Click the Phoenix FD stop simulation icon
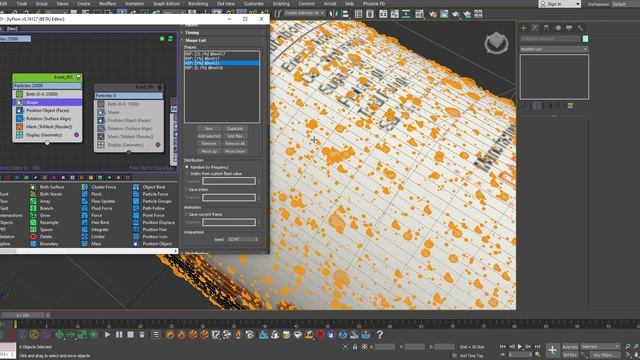Viewport: 640px width, 360px height. [x=130, y=335]
